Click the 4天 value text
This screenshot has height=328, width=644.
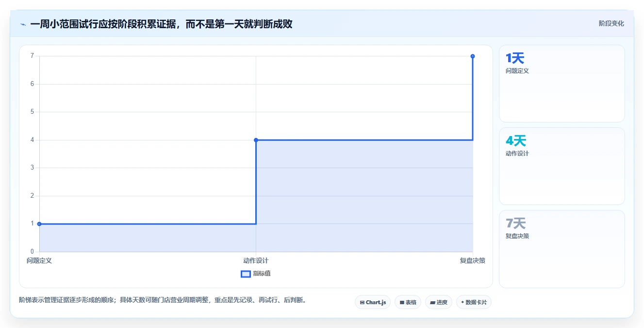pos(516,141)
